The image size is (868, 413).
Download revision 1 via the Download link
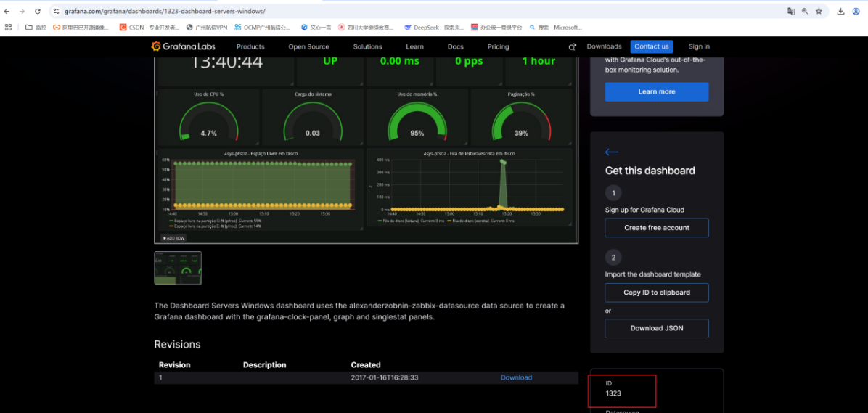516,377
